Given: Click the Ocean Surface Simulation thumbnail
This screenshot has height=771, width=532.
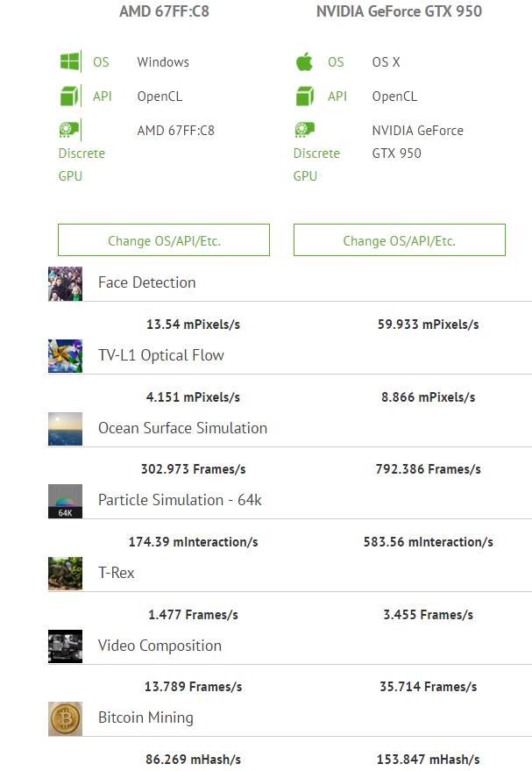Looking at the screenshot, I should [66, 429].
